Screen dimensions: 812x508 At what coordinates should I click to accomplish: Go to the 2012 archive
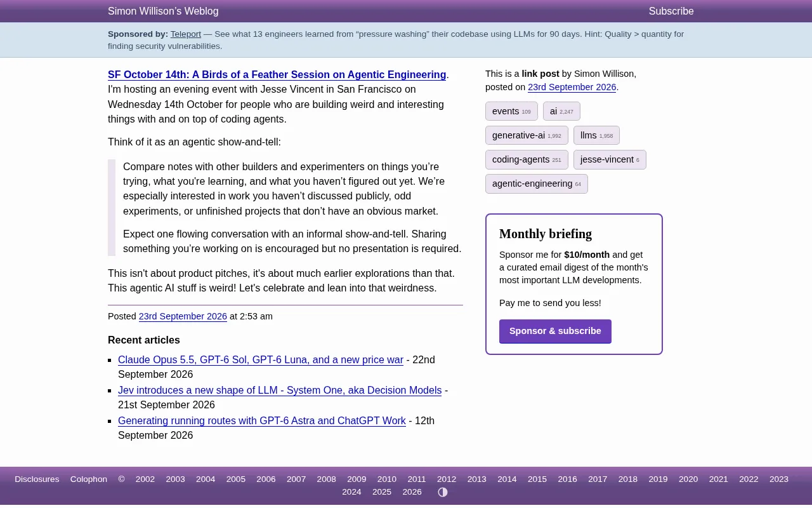pyautogui.click(x=447, y=479)
